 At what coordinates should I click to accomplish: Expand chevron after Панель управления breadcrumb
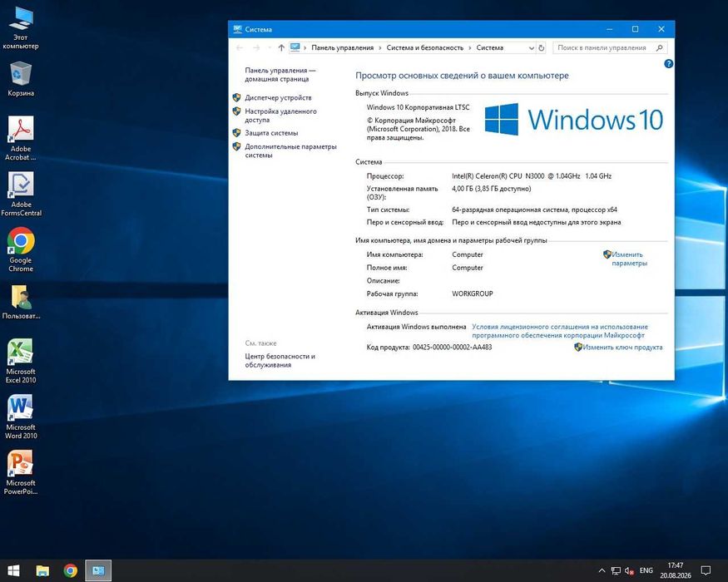click(x=379, y=47)
